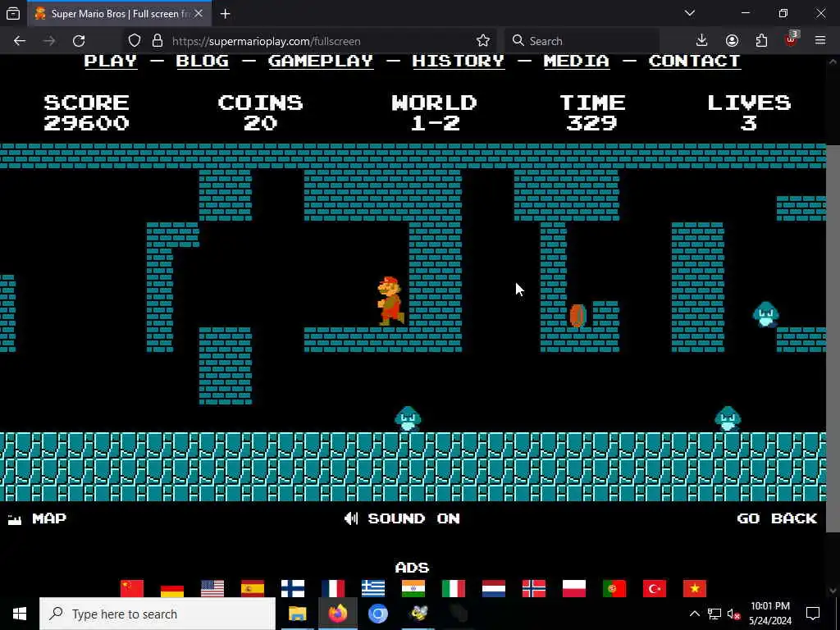This screenshot has height=630, width=840.
Task: Open the extensions puzzle icon
Action: [x=761, y=41]
